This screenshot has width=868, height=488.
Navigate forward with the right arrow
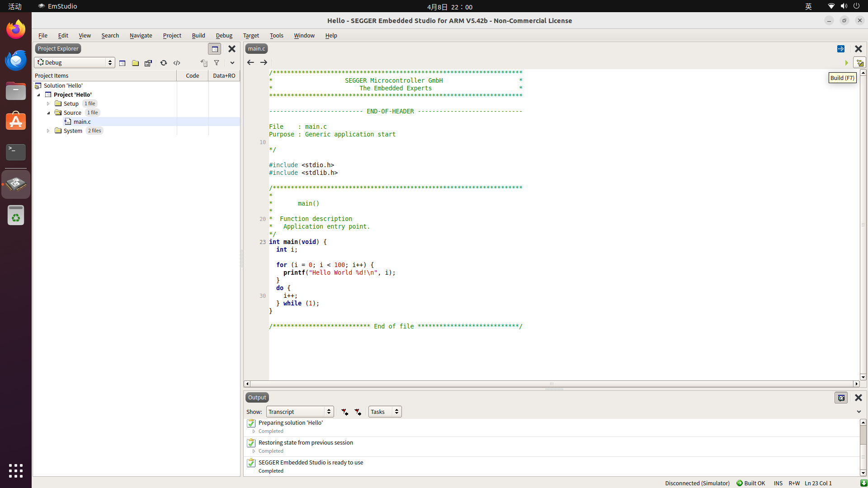coord(264,62)
